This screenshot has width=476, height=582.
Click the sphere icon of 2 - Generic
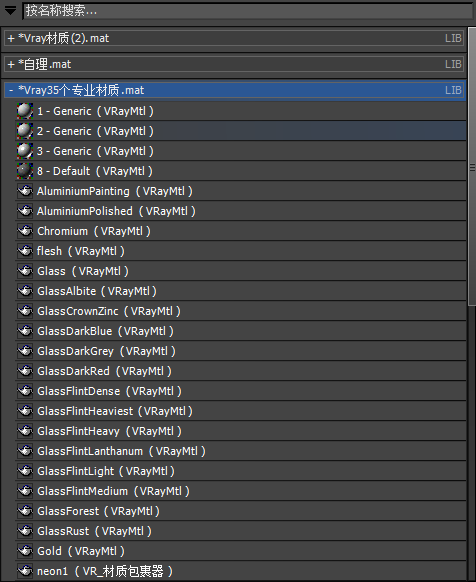(25, 131)
